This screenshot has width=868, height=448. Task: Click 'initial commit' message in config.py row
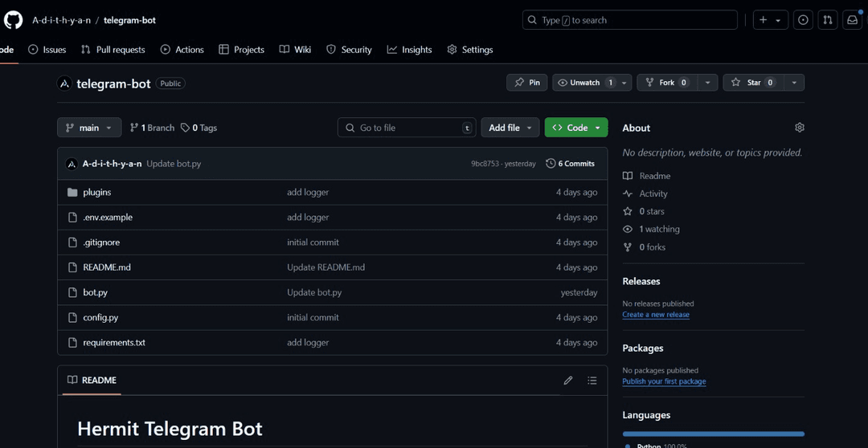coord(313,317)
